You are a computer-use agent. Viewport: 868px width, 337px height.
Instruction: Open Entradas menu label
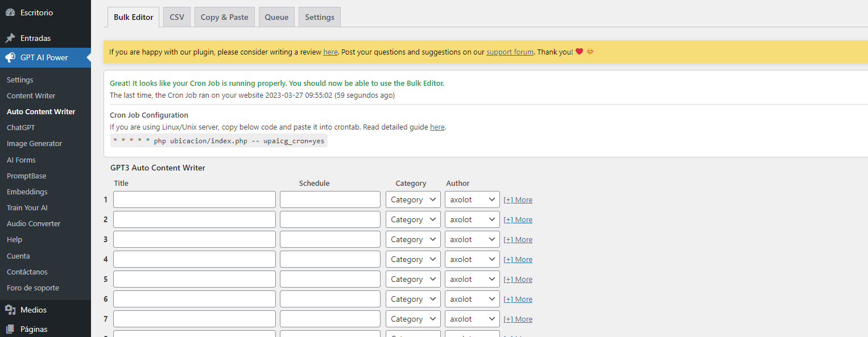35,38
